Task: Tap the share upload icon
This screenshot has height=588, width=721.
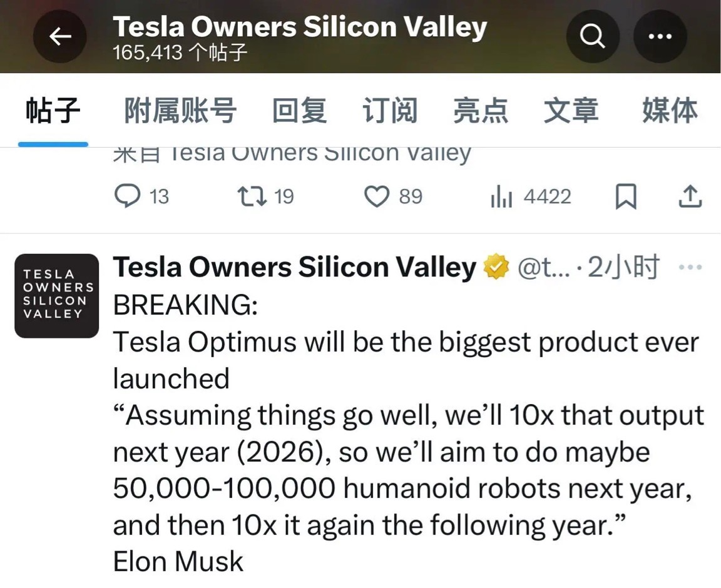Action: (x=690, y=196)
